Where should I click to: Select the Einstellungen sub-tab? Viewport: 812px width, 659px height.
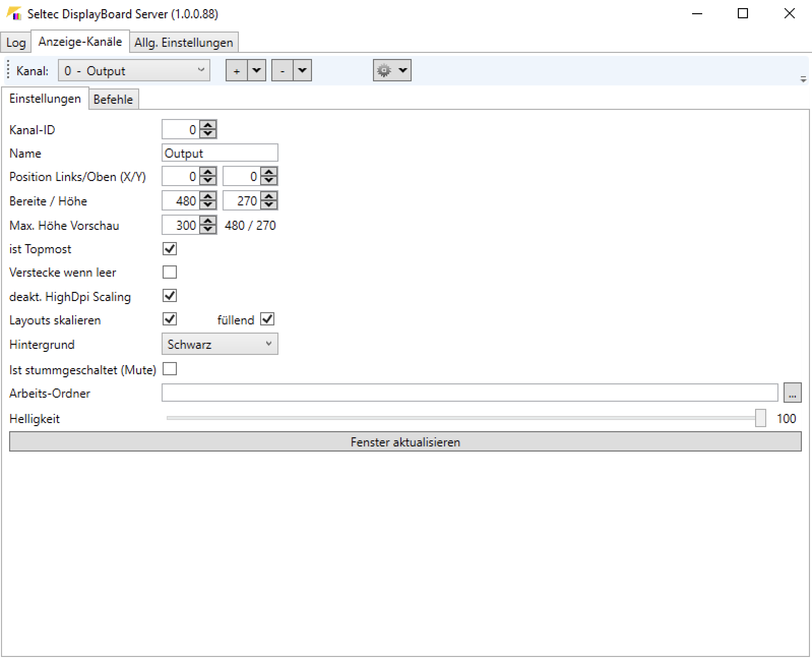click(x=45, y=99)
